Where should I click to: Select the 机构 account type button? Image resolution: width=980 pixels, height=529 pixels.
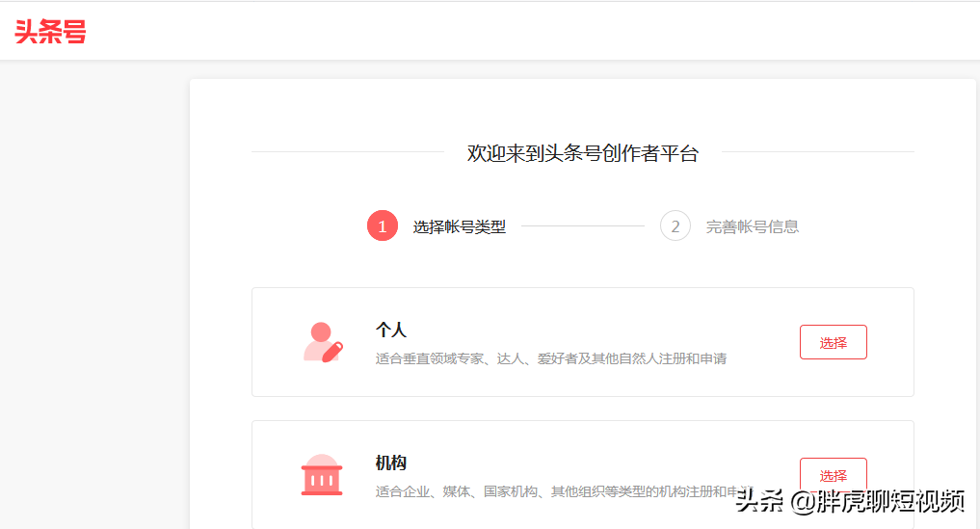point(834,475)
